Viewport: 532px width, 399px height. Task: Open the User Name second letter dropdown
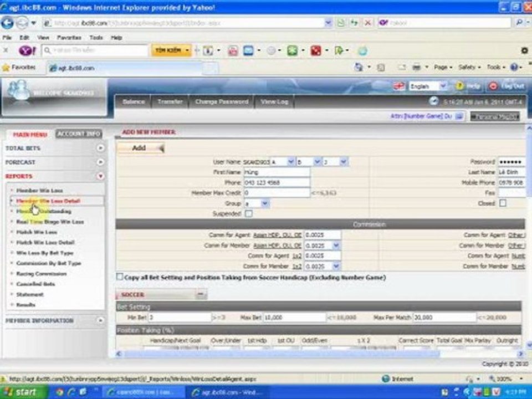click(317, 162)
